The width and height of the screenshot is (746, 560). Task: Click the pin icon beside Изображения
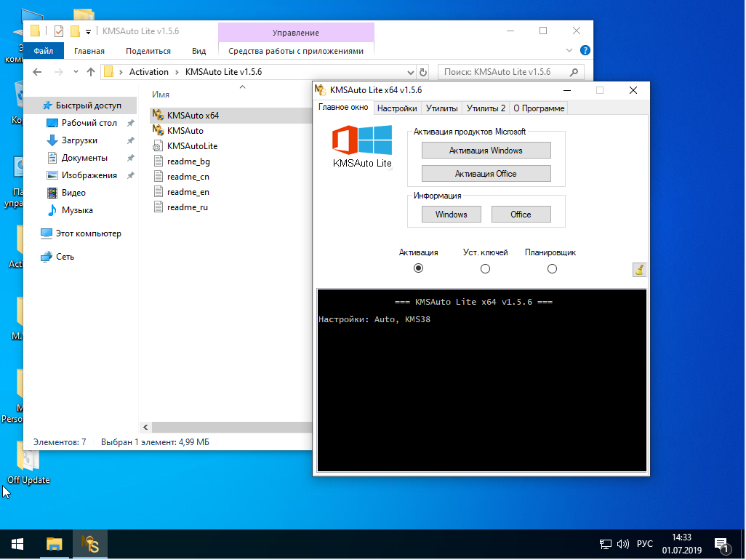point(130,175)
